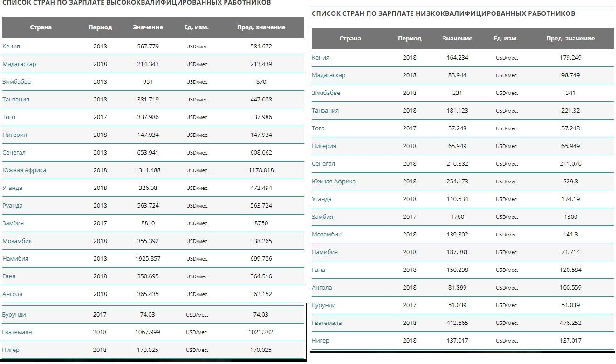Click Мадагаскар in the left table
This screenshot has width=616, height=364.
point(19,64)
